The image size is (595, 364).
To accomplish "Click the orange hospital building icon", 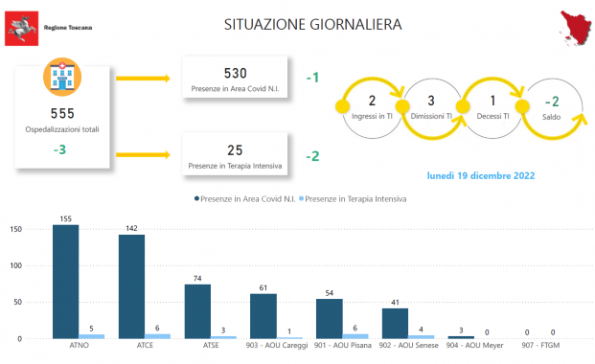I will tap(62, 77).
